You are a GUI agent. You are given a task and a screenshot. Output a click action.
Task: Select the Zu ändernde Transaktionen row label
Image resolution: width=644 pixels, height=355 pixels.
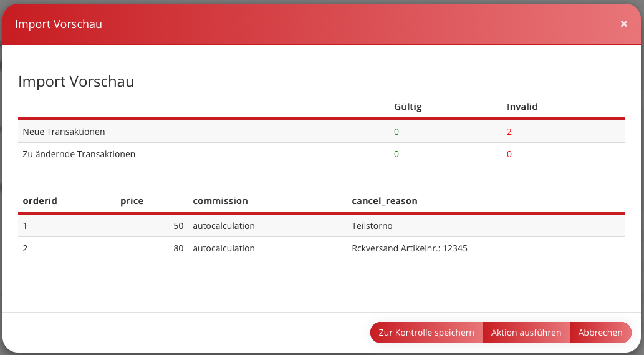click(79, 153)
